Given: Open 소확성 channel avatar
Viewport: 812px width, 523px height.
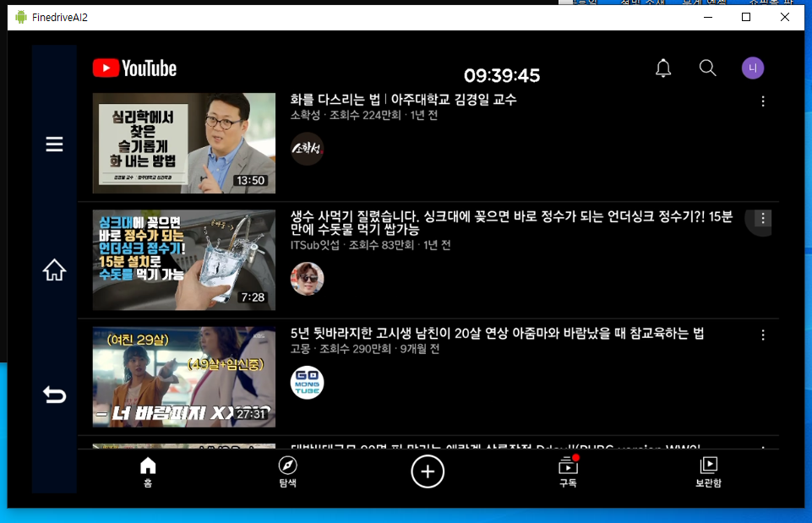Looking at the screenshot, I should click(307, 149).
